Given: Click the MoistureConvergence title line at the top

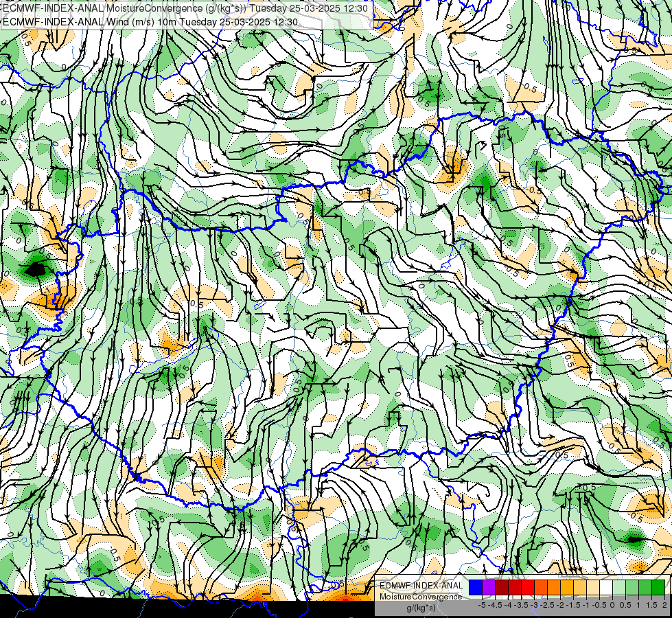Looking at the screenshot, I should click(185, 8).
